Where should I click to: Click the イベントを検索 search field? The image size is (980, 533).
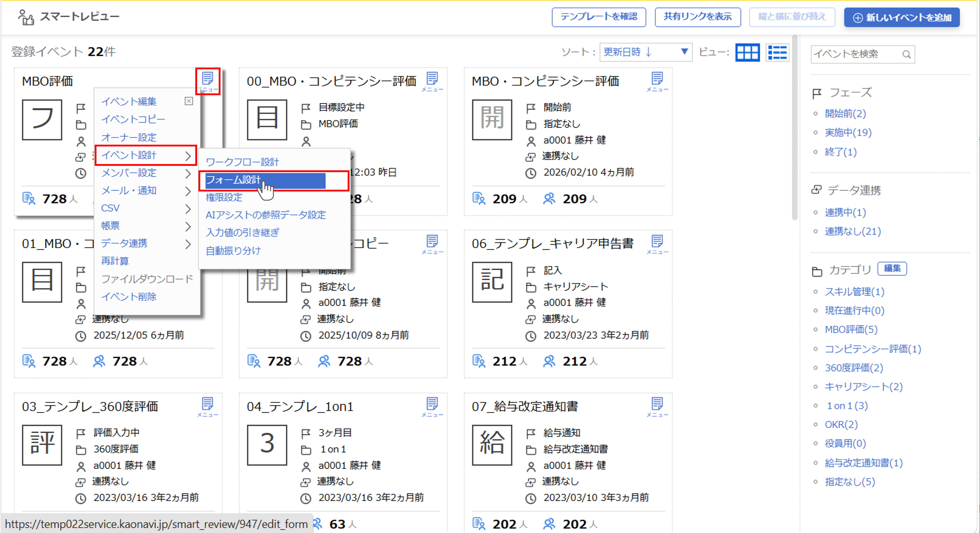[863, 54]
